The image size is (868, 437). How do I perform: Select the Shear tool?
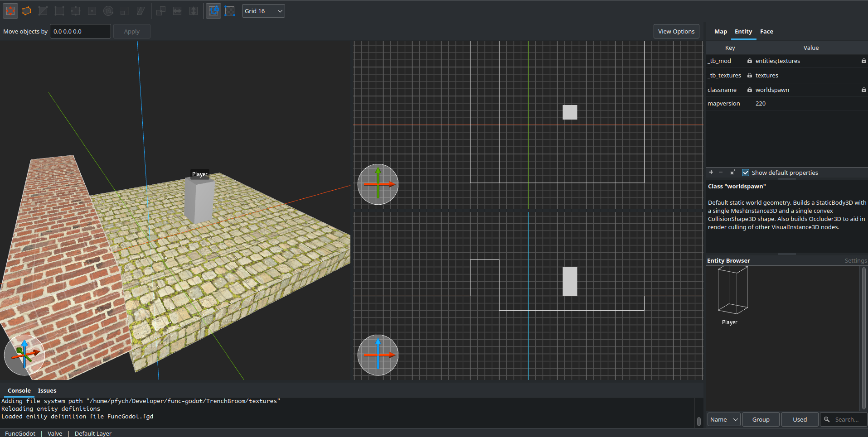click(141, 11)
